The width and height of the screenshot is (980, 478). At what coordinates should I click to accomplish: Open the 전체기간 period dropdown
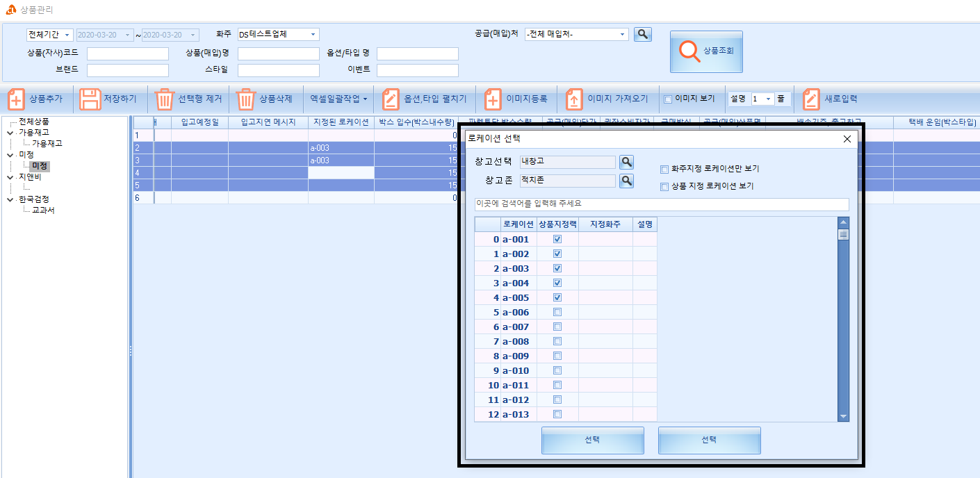(67, 35)
